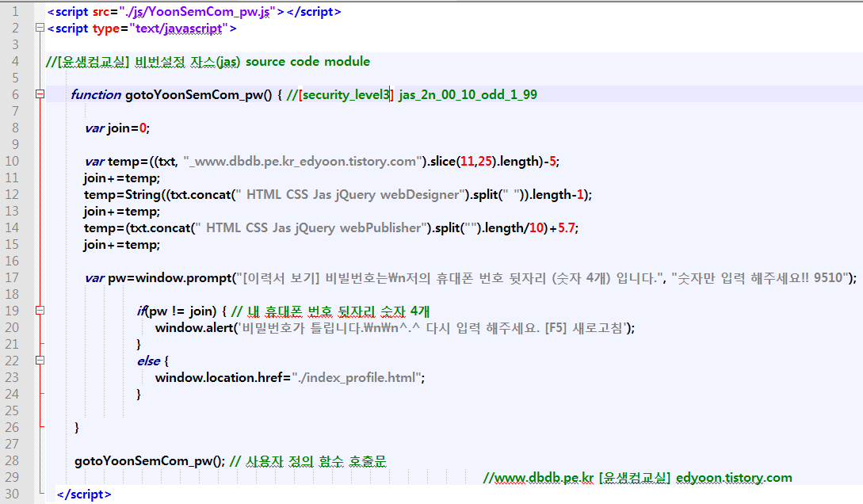863x504 pixels.
Task: Click the +5.7 value on line 14
Action: [x=562, y=227]
